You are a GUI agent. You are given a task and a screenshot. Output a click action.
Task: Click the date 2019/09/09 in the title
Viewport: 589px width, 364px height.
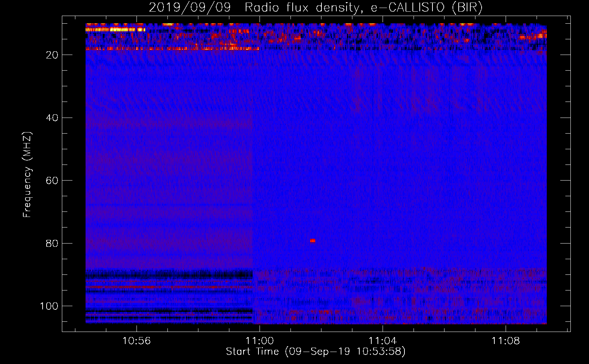(190, 8)
